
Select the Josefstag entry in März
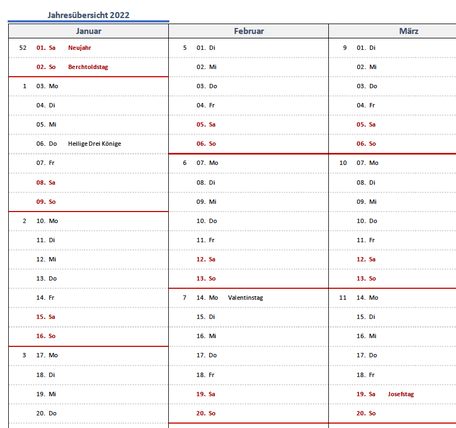(x=401, y=394)
